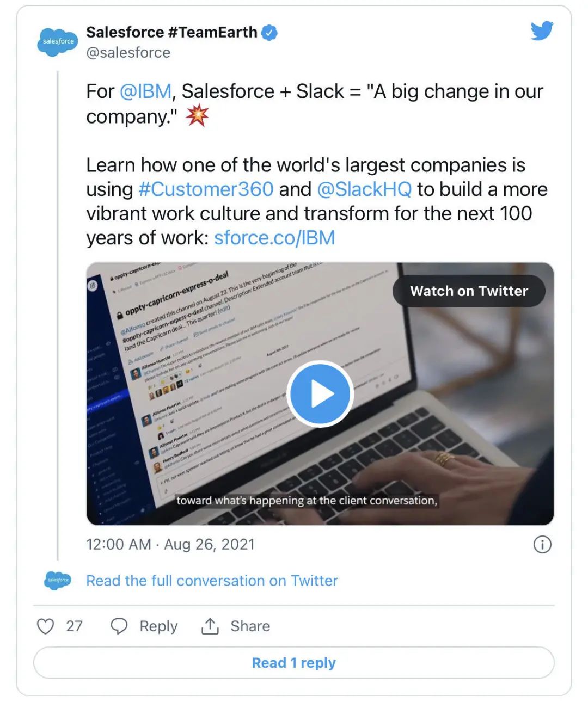The width and height of the screenshot is (588, 702).
Task: Click Watch on Twitter button
Action: 468,291
